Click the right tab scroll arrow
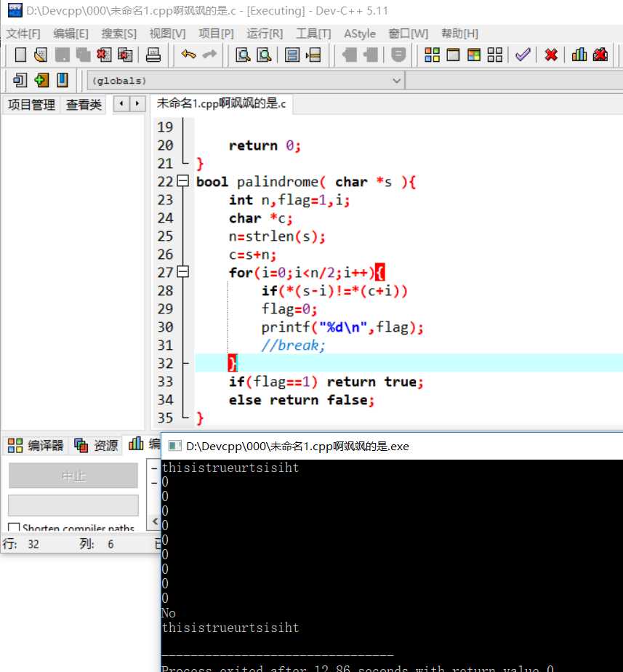 pyautogui.click(x=137, y=104)
